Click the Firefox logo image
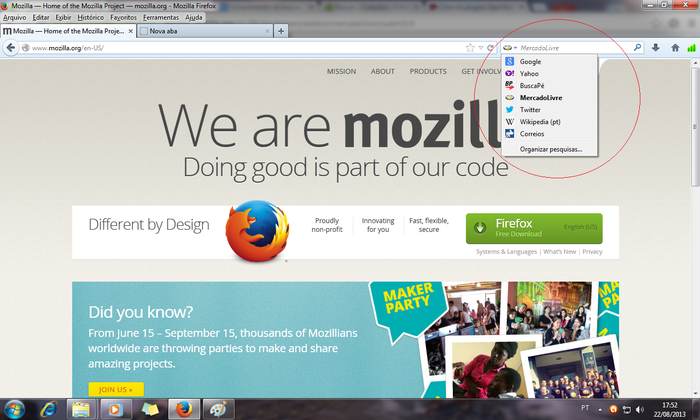Image resolution: width=700 pixels, height=420 pixels. coord(257,231)
